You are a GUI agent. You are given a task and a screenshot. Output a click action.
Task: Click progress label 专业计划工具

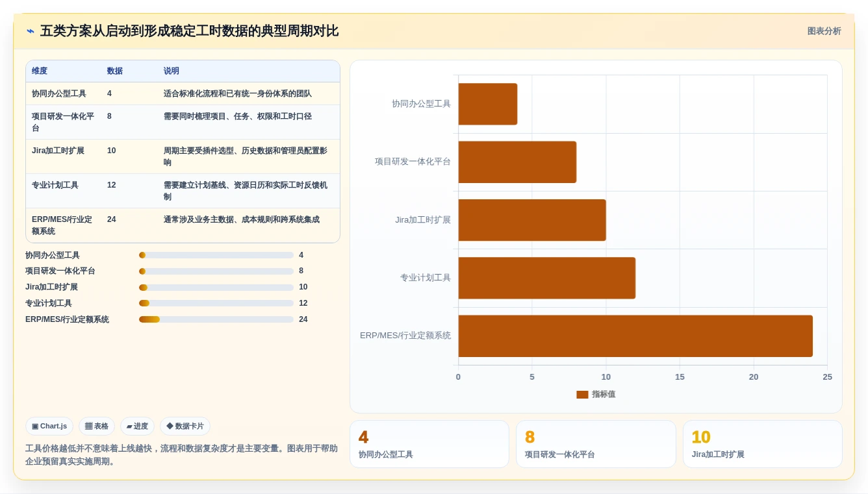click(x=49, y=303)
